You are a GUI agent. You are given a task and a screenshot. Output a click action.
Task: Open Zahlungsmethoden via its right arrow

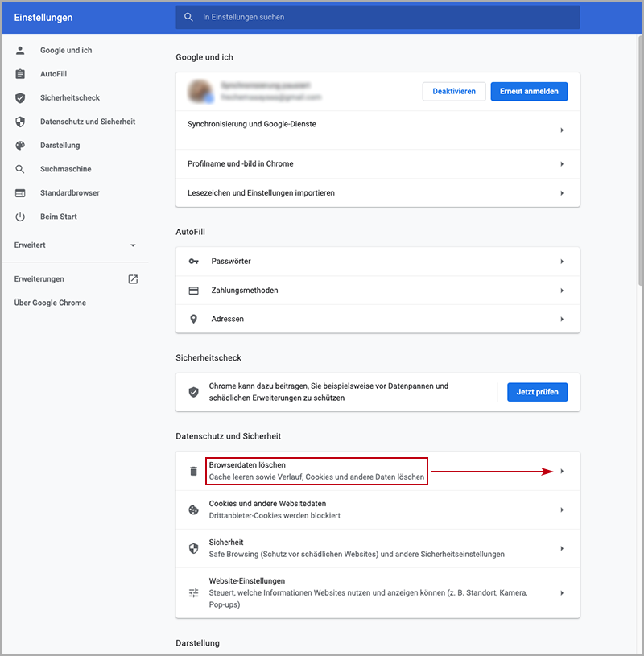click(562, 291)
